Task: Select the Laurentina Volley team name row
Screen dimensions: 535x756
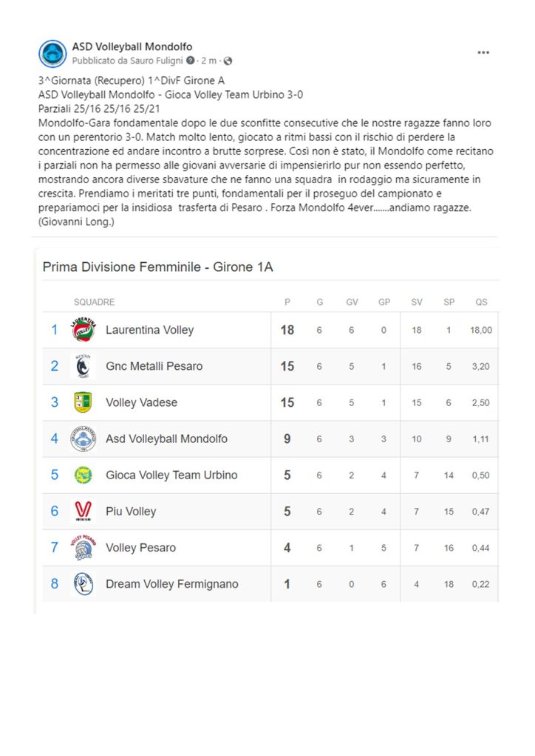Action: pyautogui.click(x=270, y=330)
